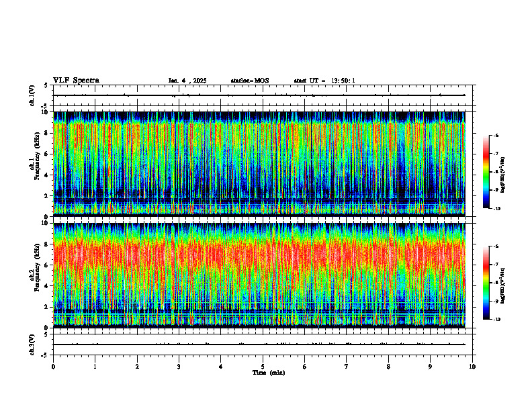Click the "-6" label on ch.2 colorbar
Screen dimensions: 532x411
[x=496, y=246]
